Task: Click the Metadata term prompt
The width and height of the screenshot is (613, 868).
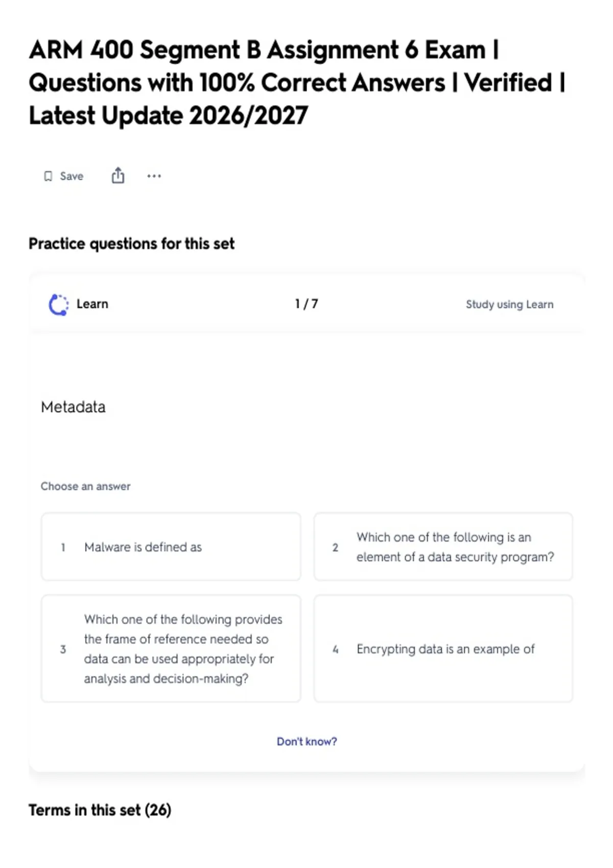Action: (73, 407)
